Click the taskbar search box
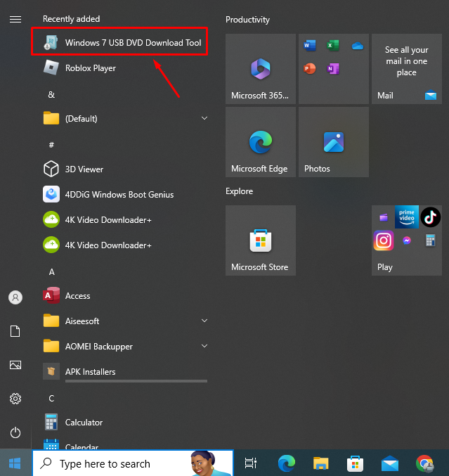The image size is (449, 476). click(133, 463)
